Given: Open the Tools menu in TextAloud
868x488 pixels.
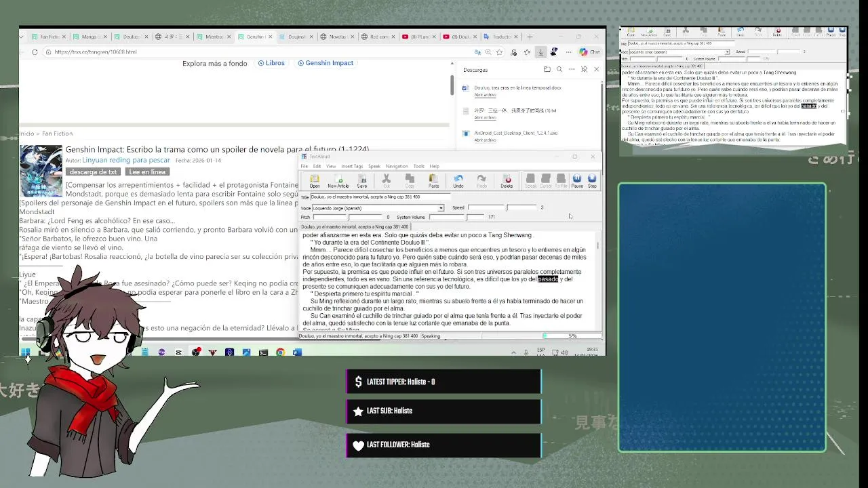Looking at the screenshot, I should point(419,166).
